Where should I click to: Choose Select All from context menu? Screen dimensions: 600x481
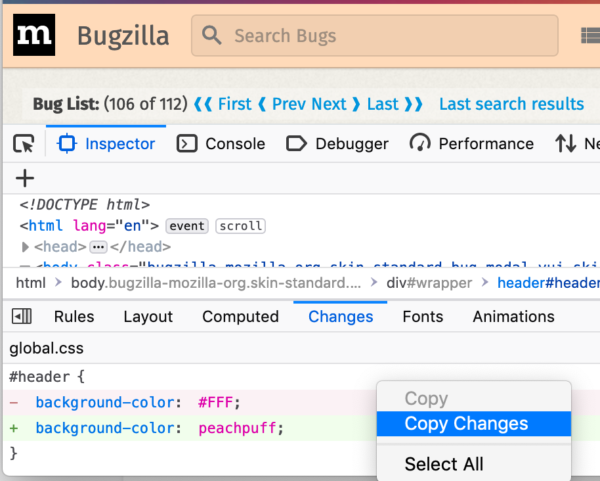pos(444,464)
